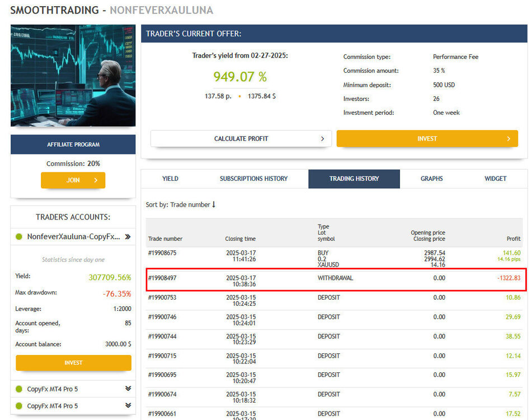Expand the second CopyFx MT4 Pro 5 account
532x420 pixels.
128,405
